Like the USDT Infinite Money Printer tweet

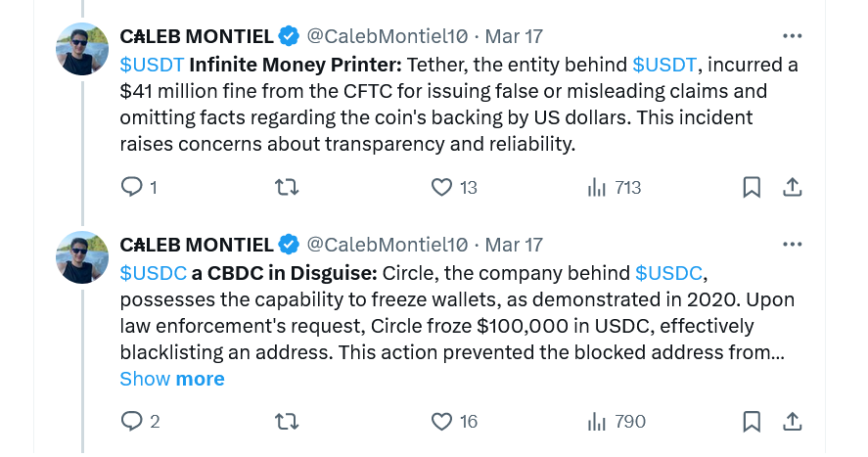pyautogui.click(x=442, y=187)
